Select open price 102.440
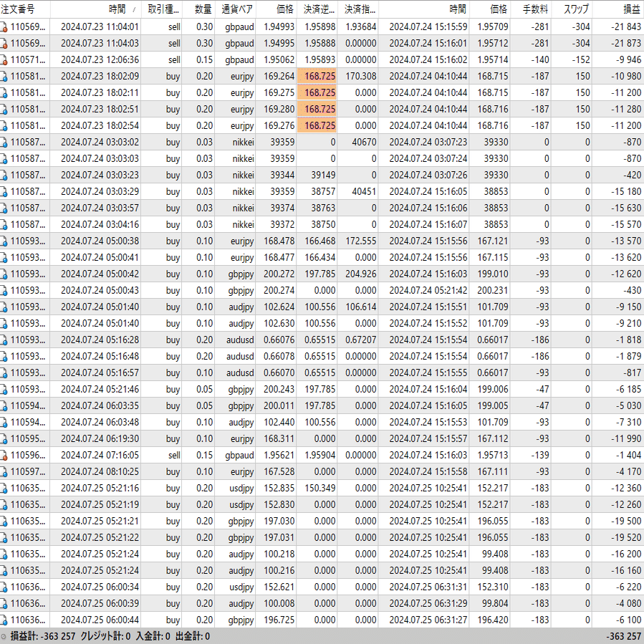Screen dimensions: 644x644 click(x=279, y=422)
